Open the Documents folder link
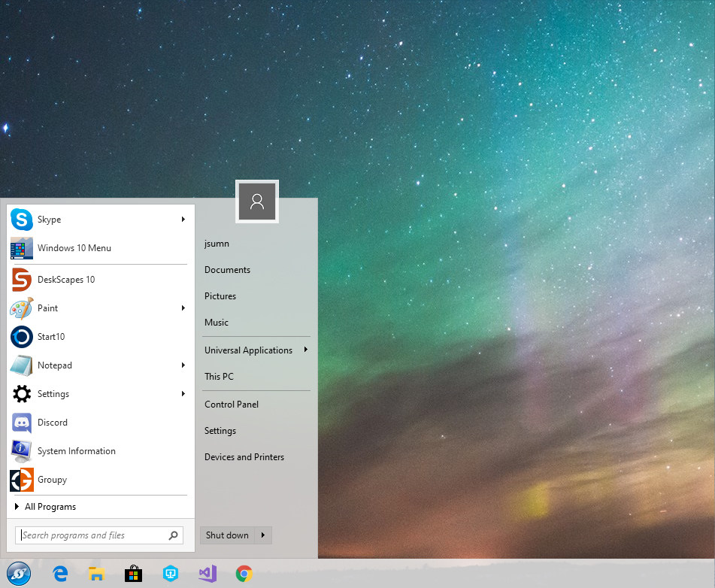This screenshot has width=715, height=588. (227, 270)
